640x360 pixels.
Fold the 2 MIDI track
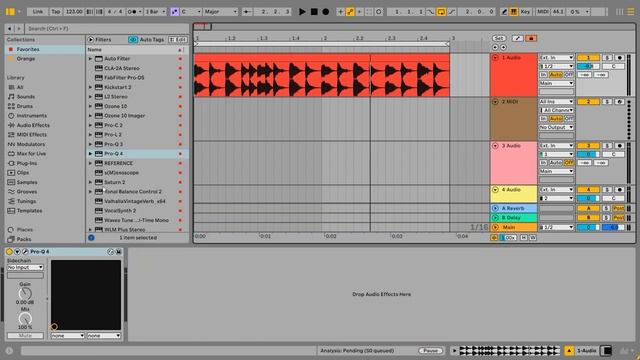[495, 102]
